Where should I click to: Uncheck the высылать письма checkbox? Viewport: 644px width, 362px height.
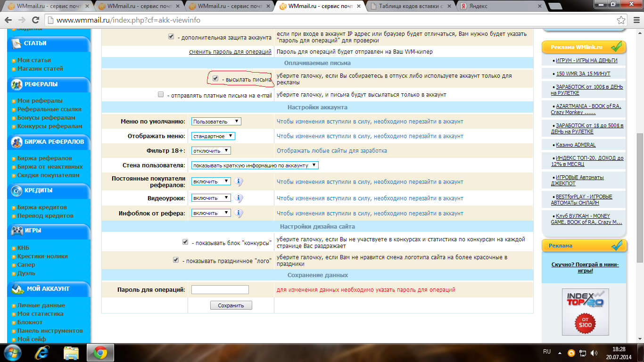pos(215,79)
